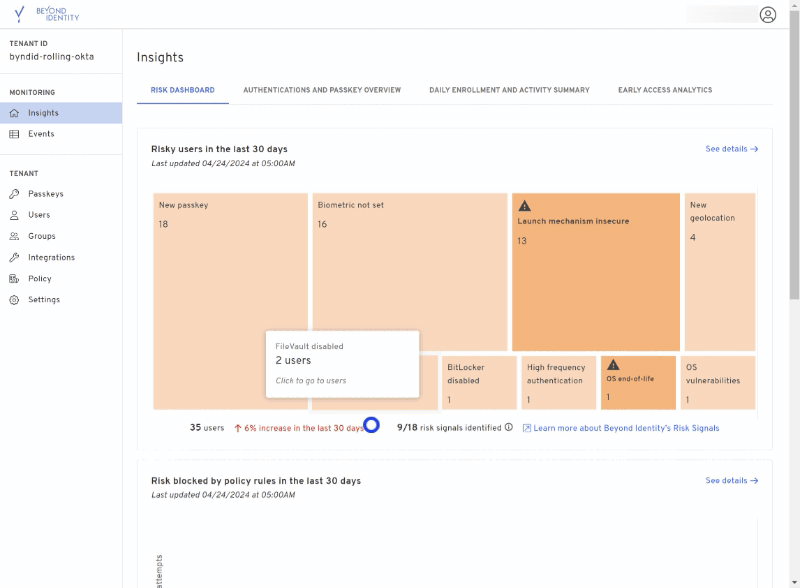This screenshot has width=800, height=588.
Task: Click the OS end-of-life warning triangle
Action: pos(611,365)
